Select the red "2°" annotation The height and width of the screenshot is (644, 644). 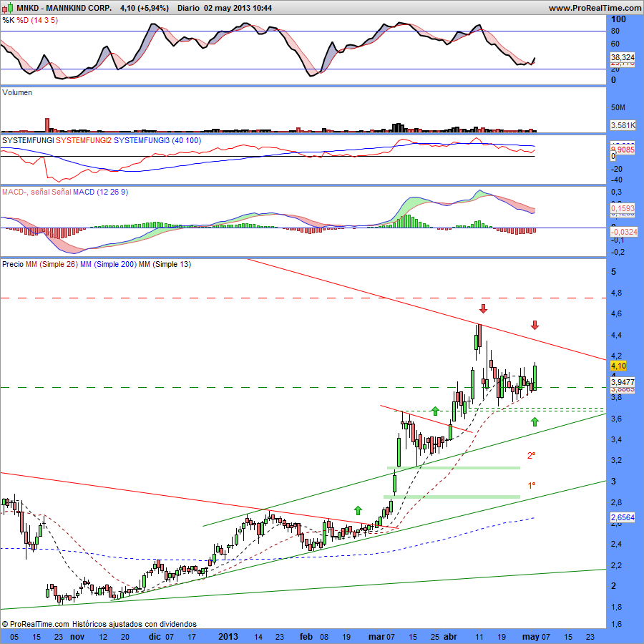(x=531, y=456)
